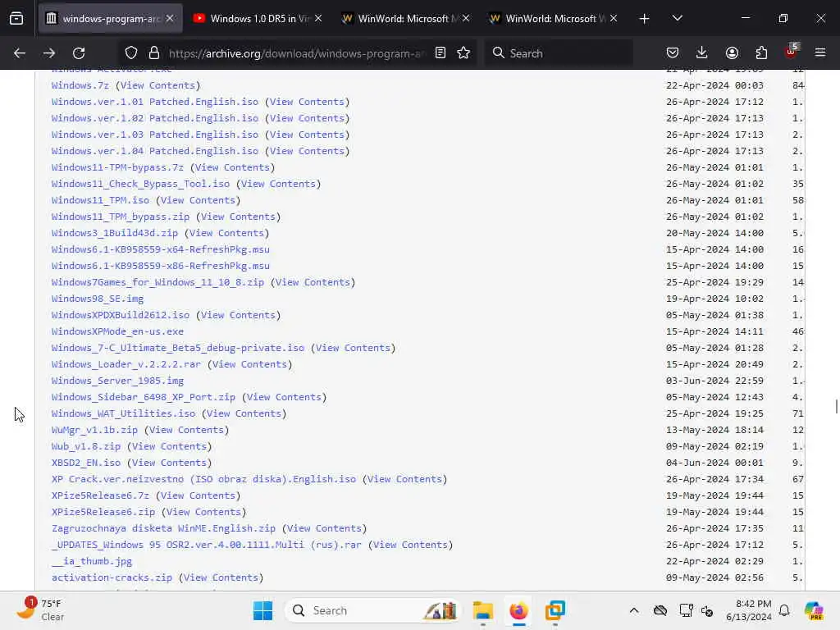Open __ia_thumb.jpg file link
The width and height of the screenshot is (840, 630).
pyautogui.click(x=92, y=561)
